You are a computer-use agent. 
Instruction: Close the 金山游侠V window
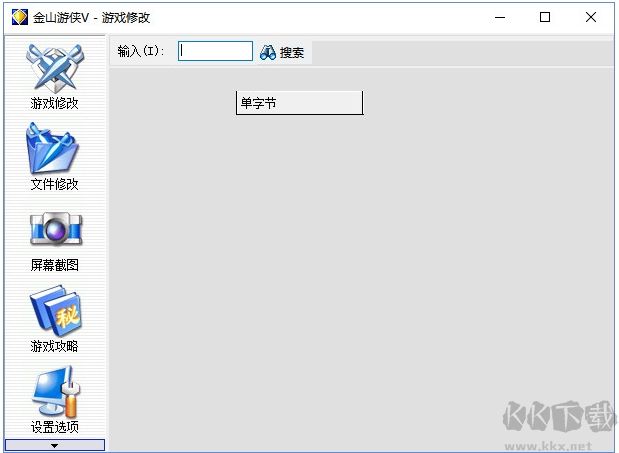(591, 17)
